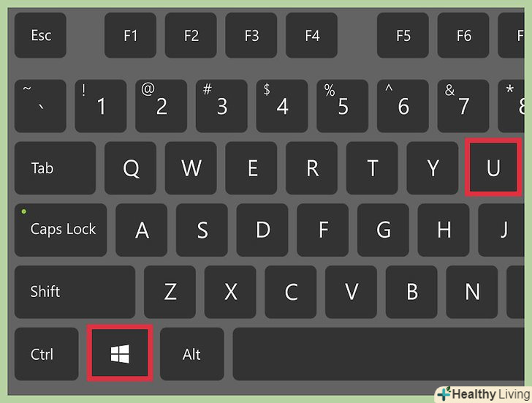Click the Esc key
This screenshot has height=403, width=532.
coord(40,35)
